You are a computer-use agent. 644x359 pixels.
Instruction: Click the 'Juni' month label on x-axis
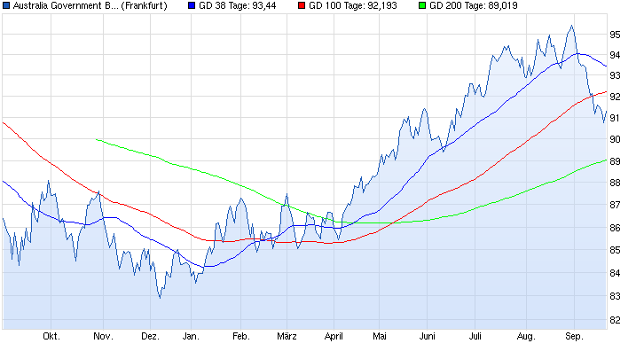click(428, 337)
